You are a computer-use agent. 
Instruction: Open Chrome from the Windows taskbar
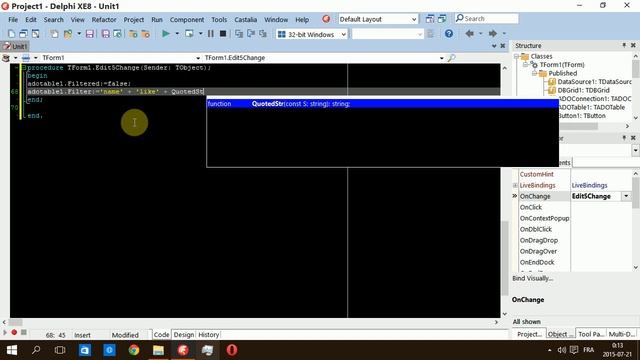coord(134,350)
